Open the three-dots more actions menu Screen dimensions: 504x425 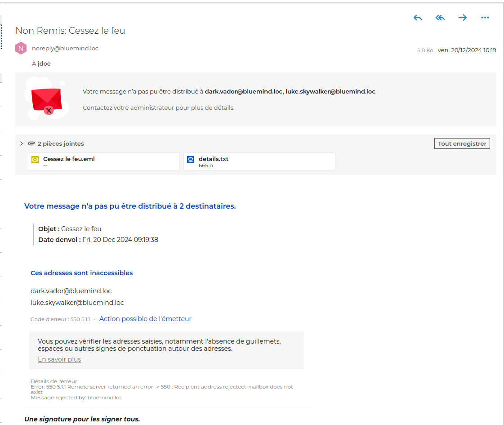point(485,18)
